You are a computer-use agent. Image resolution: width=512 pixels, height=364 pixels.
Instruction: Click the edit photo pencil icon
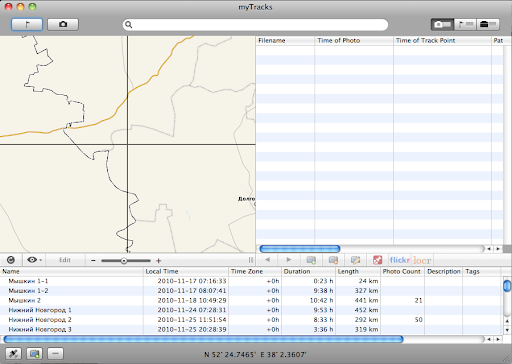(x=355, y=260)
